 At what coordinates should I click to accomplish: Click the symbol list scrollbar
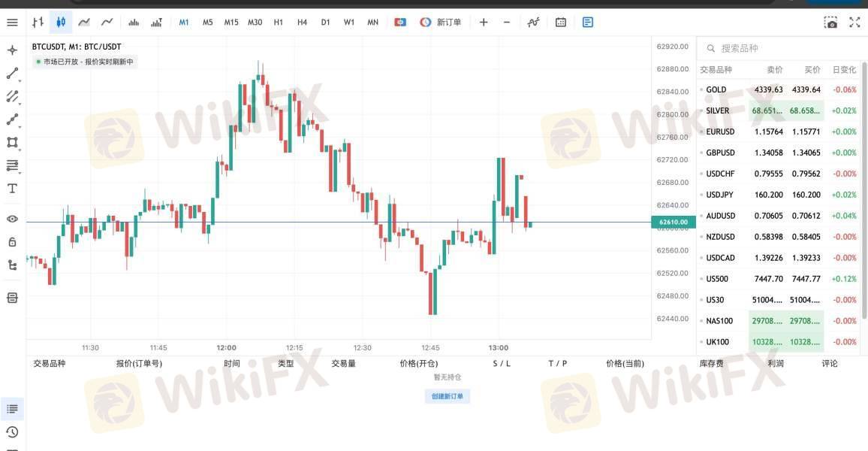tap(864, 189)
